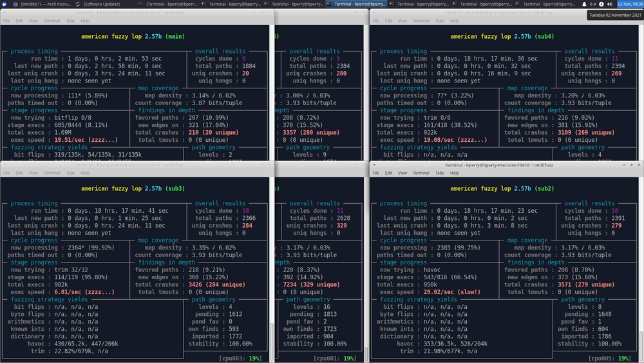Screen dimensions: 644x363
Task: Switch to the Software Updater taskbar button
Action: (98, 4)
